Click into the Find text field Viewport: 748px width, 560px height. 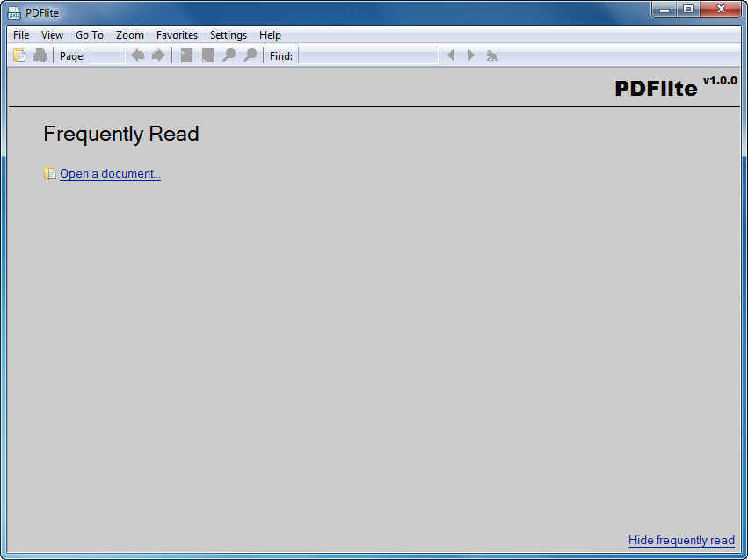tap(367, 55)
